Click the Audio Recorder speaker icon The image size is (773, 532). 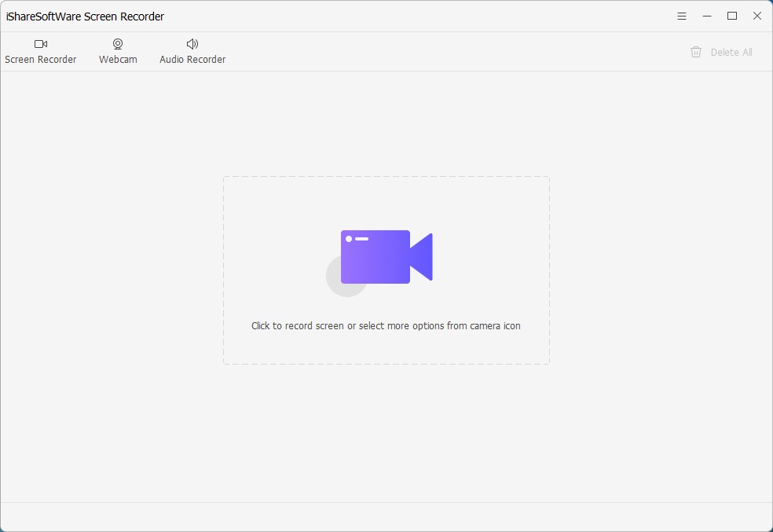point(192,44)
